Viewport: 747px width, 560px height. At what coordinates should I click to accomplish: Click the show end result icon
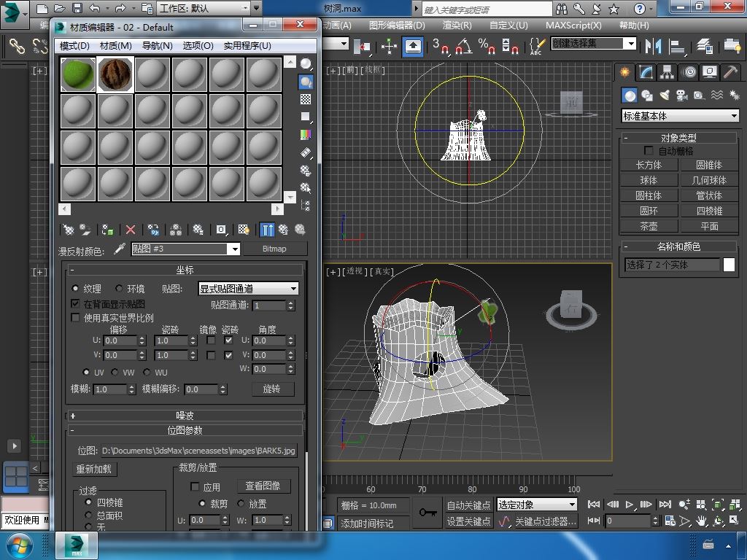click(267, 230)
